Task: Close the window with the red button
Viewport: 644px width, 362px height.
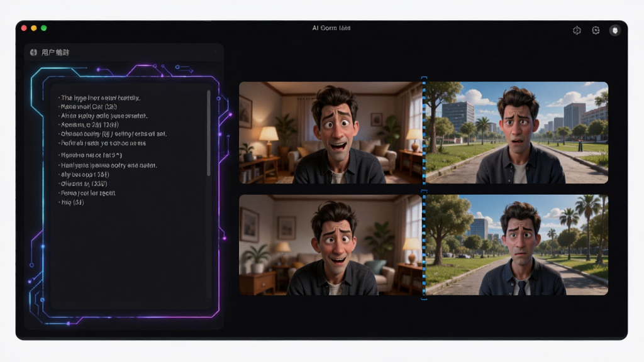Action: [x=24, y=28]
